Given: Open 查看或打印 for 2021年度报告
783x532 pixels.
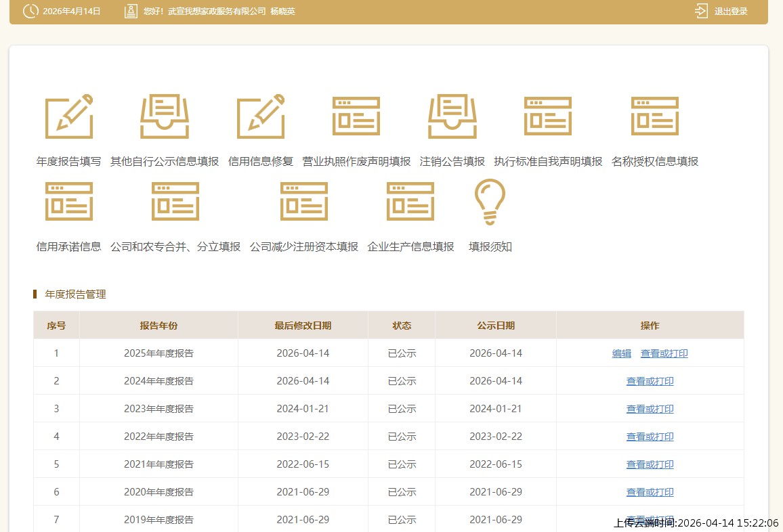Looking at the screenshot, I should click(650, 464).
